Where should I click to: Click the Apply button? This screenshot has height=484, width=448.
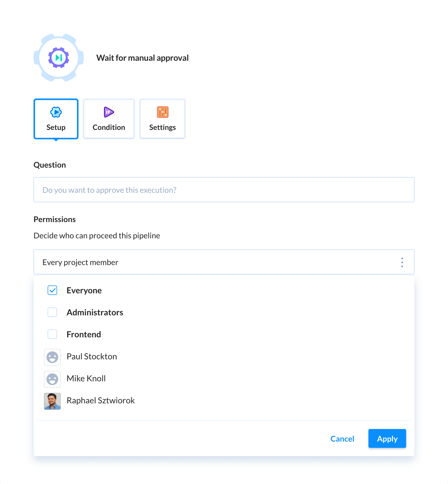387,439
